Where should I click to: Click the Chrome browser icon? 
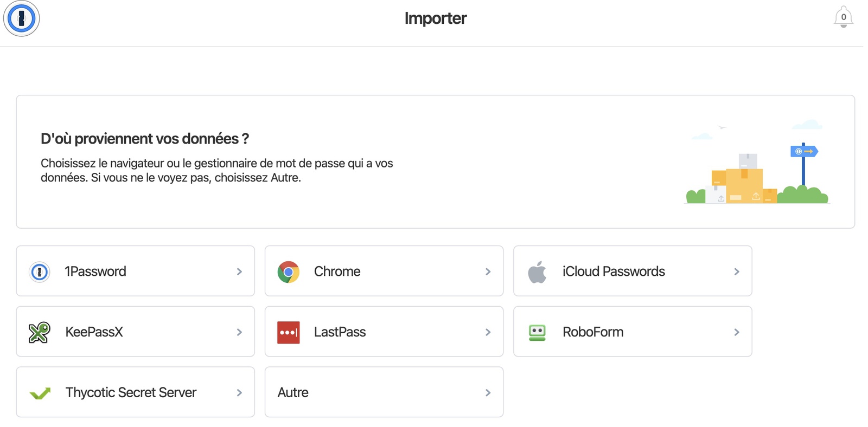coord(289,271)
